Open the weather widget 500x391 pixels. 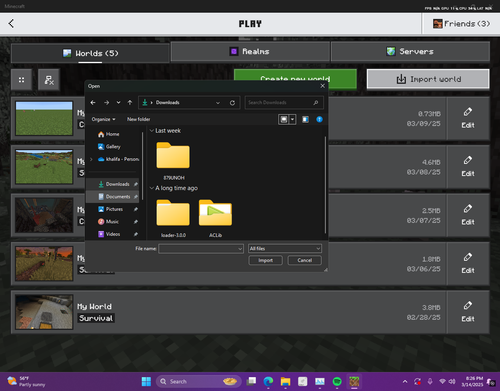tap(26, 381)
